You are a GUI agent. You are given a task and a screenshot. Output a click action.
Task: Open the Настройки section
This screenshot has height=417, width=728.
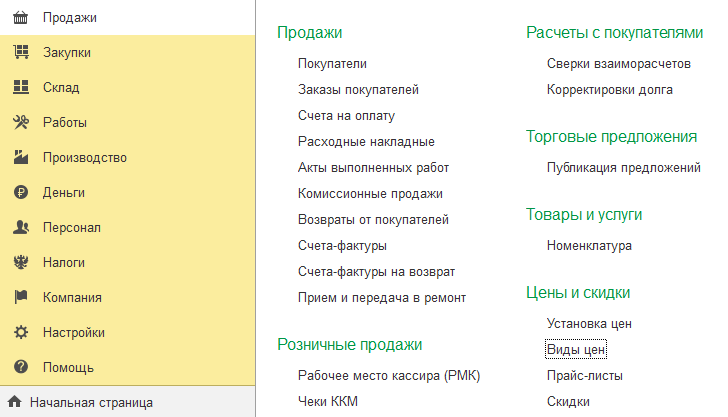[x=128, y=332]
